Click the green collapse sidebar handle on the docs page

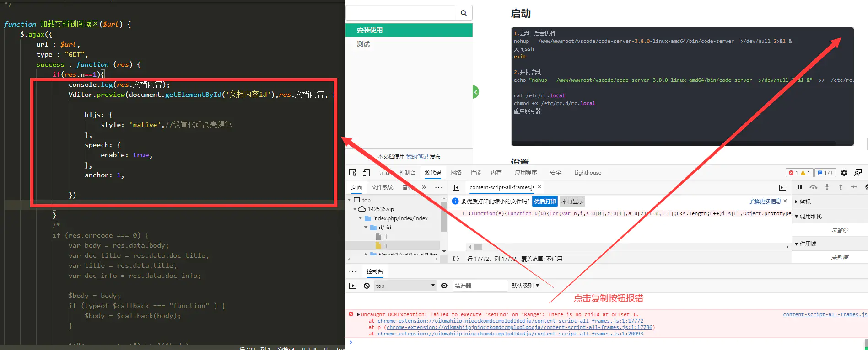pyautogui.click(x=475, y=92)
